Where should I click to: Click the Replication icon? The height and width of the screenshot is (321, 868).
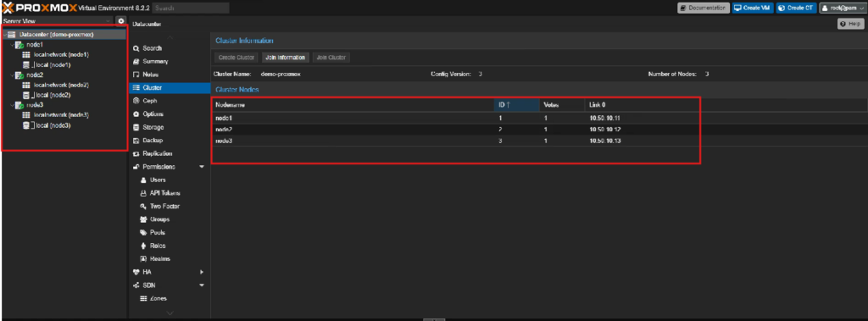136,154
